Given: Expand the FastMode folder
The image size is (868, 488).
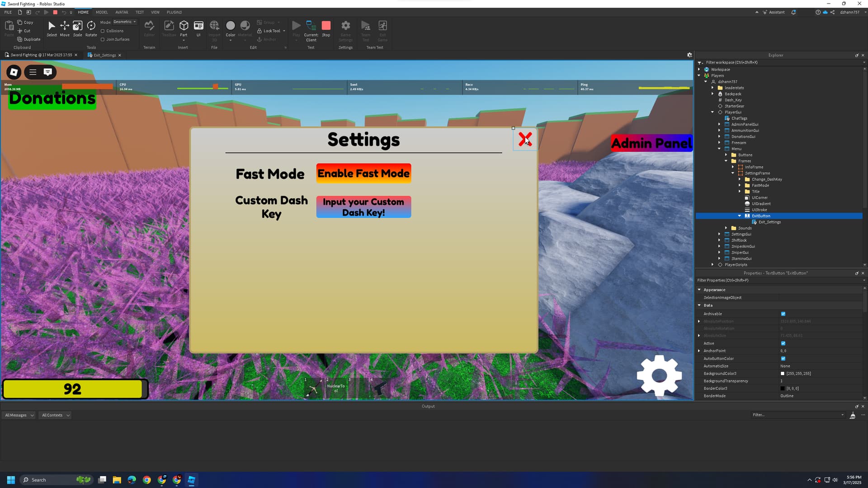Looking at the screenshot, I should coord(740,185).
